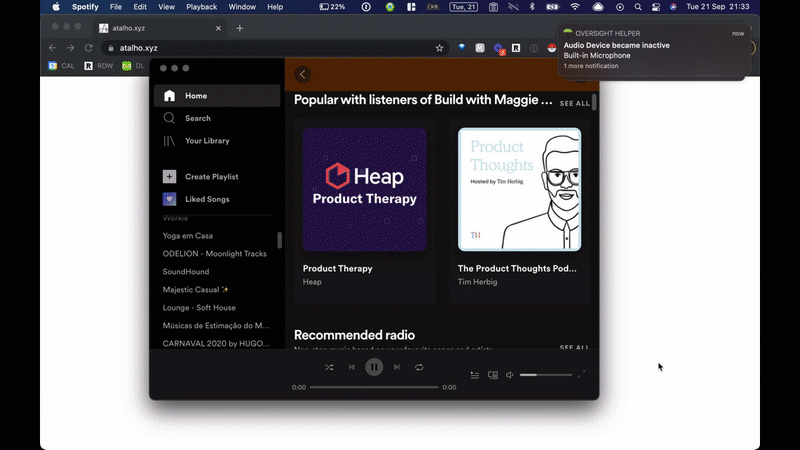Open the Majestic Casual playlist
This screenshot has width=800, height=450.
click(x=195, y=289)
